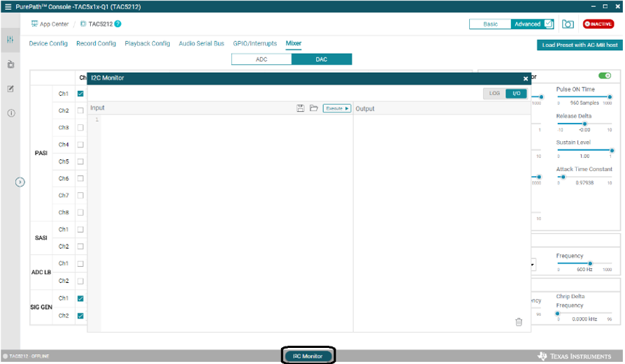Switch off the green toggle in right panel
This screenshot has width=625, height=364.
click(x=605, y=75)
